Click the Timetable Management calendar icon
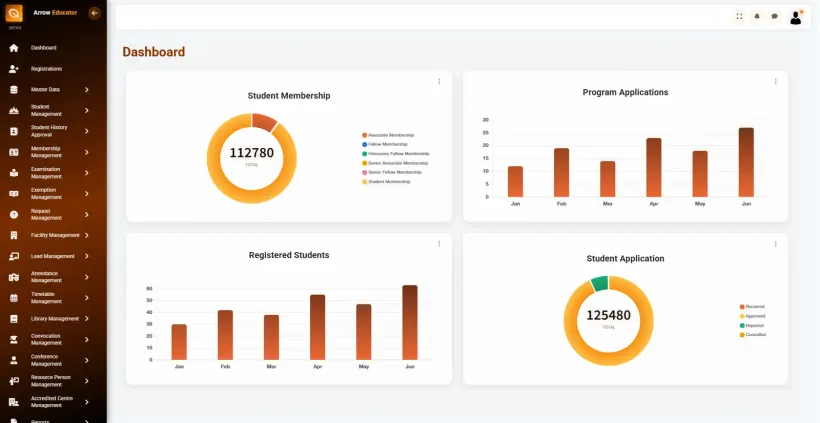820x423 pixels. point(14,298)
